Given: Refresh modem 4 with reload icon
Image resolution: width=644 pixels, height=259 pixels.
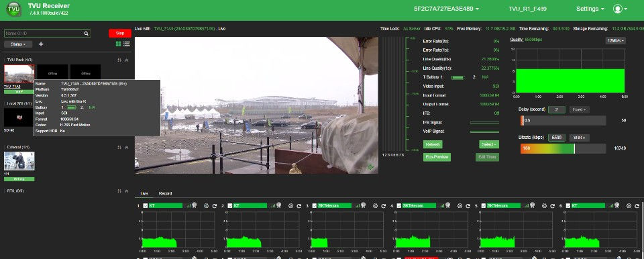Looking at the screenshot, I should [468, 205].
